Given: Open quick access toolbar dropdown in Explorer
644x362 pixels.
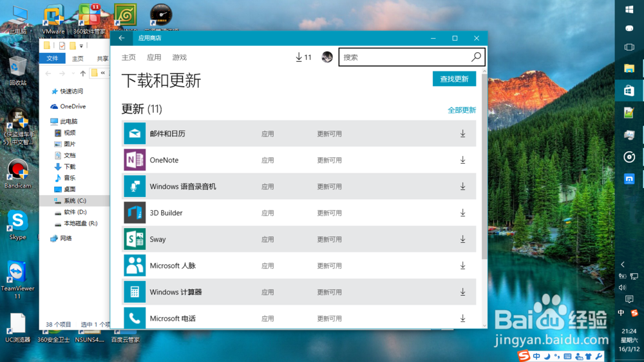Looking at the screenshot, I should (x=81, y=46).
